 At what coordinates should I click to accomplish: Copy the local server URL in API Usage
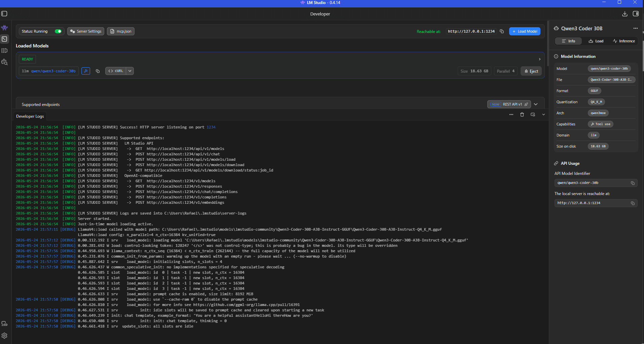tap(633, 203)
